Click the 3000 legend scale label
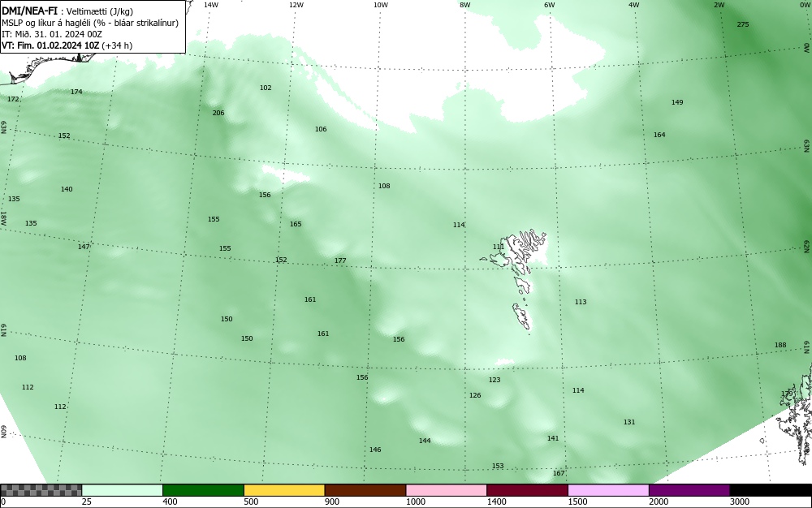Viewport: 812px width, 508px height. (740, 502)
